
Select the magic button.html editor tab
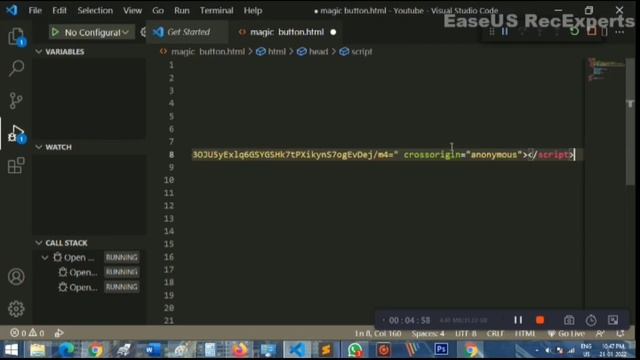(287, 32)
